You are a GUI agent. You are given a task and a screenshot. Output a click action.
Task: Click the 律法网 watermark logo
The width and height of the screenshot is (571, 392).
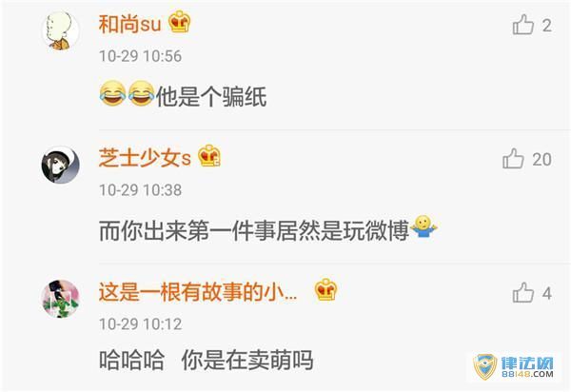coord(513,366)
